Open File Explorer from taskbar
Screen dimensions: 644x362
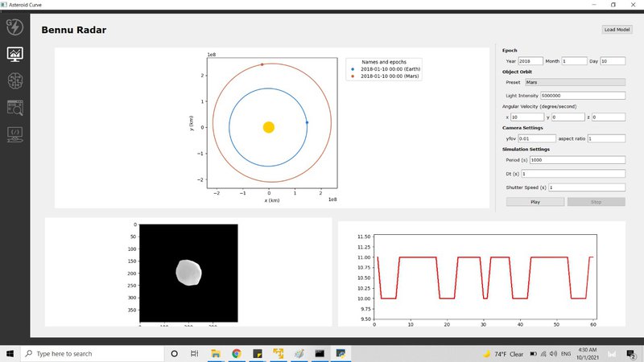pos(216,353)
